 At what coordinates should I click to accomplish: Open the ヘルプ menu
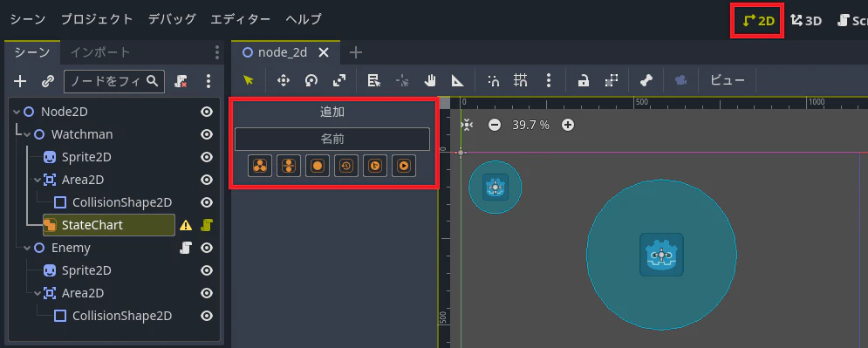304,19
